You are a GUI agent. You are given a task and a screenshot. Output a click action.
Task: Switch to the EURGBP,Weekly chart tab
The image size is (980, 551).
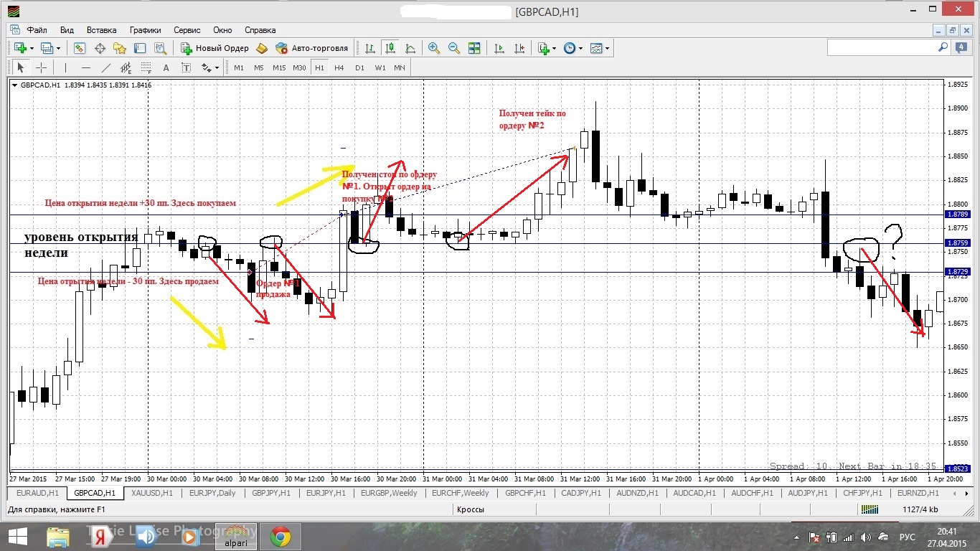(x=389, y=493)
